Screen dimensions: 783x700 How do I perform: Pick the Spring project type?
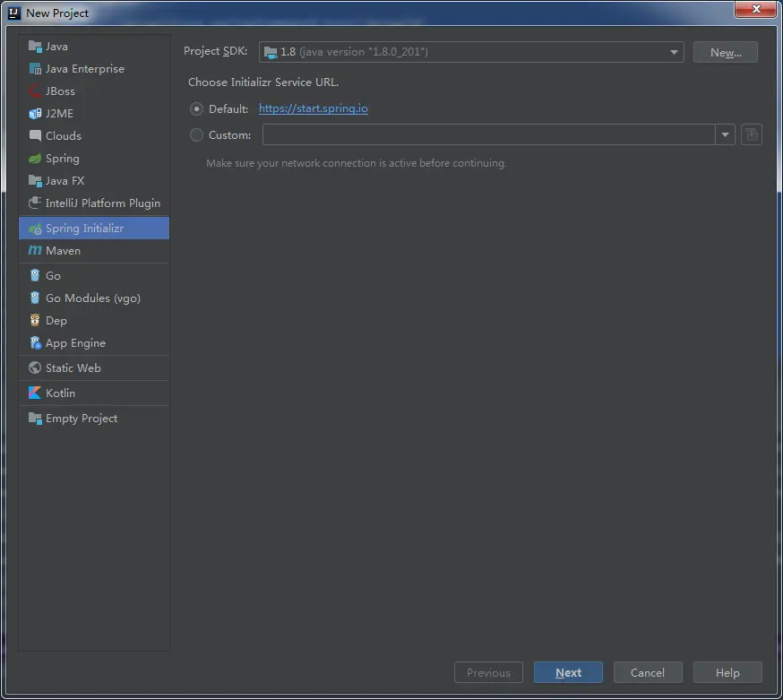point(94,159)
